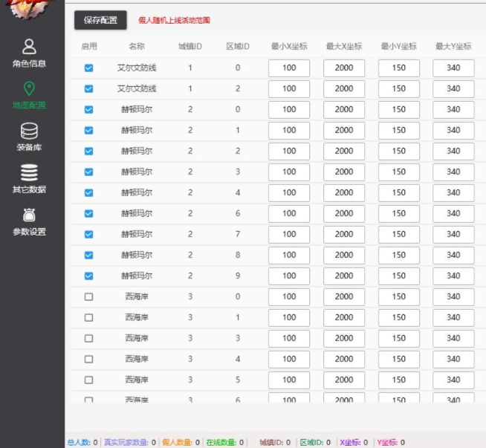Open the 角色信息 user icon
Screen dimensions: 486x448
pyautogui.click(x=29, y=47)
